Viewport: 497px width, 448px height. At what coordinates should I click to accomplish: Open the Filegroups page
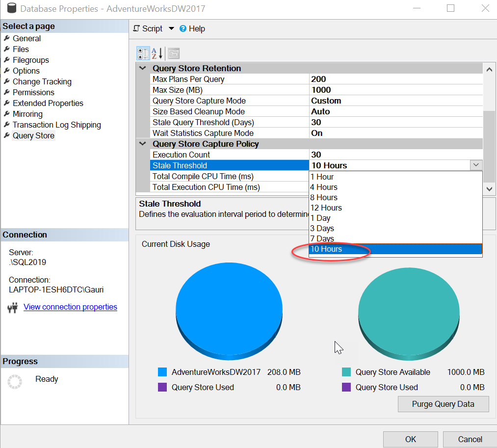click(x=30, y=60)
